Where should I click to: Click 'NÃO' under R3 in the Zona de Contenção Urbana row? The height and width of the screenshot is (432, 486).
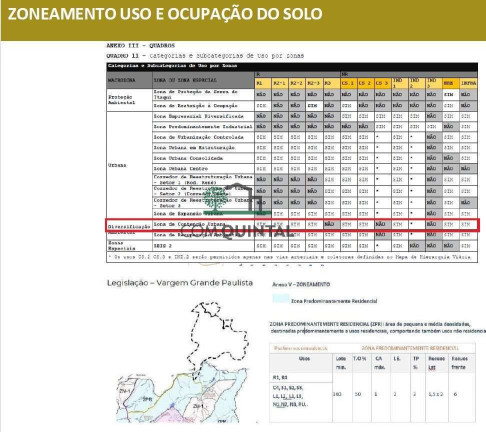[x=331, y=224]
